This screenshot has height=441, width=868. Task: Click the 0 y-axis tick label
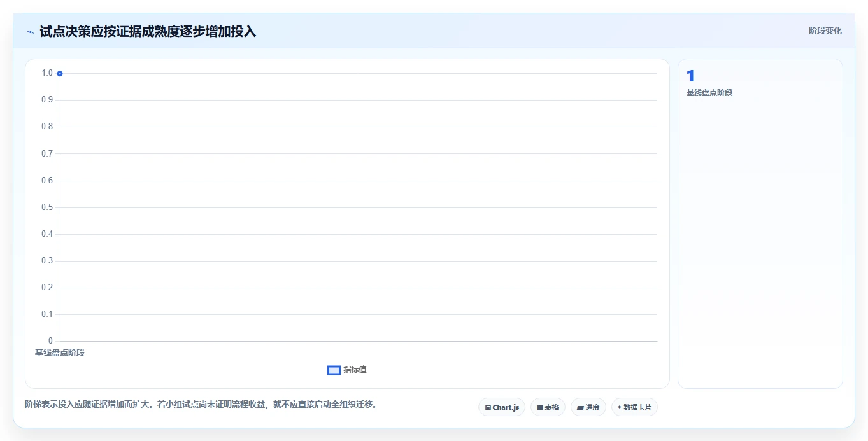51,341
